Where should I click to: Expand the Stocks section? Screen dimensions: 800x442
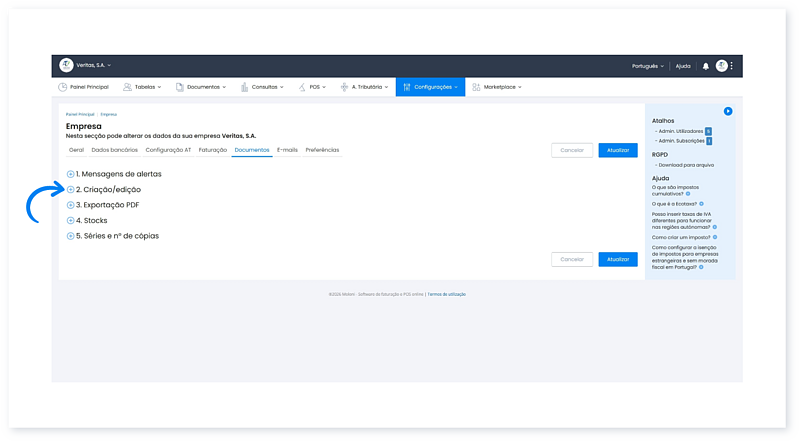tap(71, 220)
